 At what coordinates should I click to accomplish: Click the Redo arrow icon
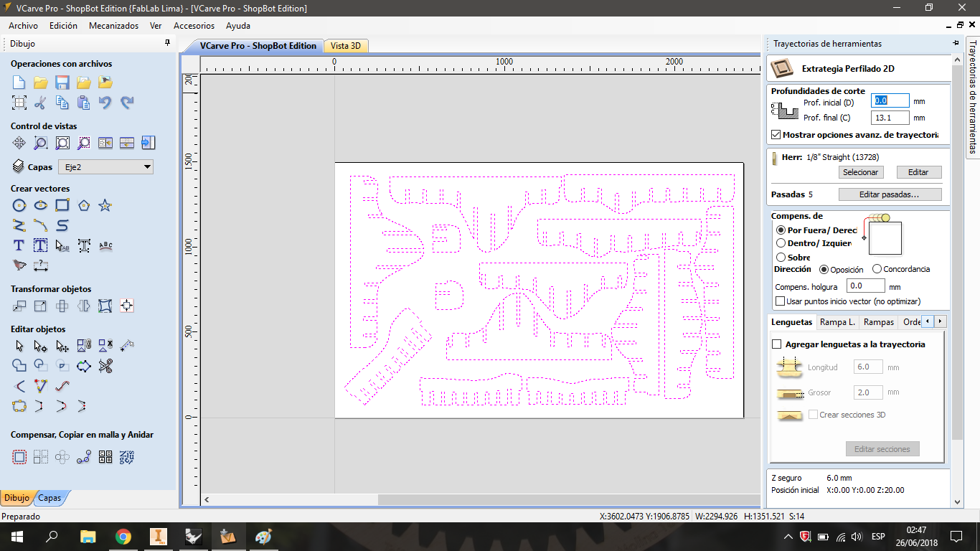(x=127, y=103)
